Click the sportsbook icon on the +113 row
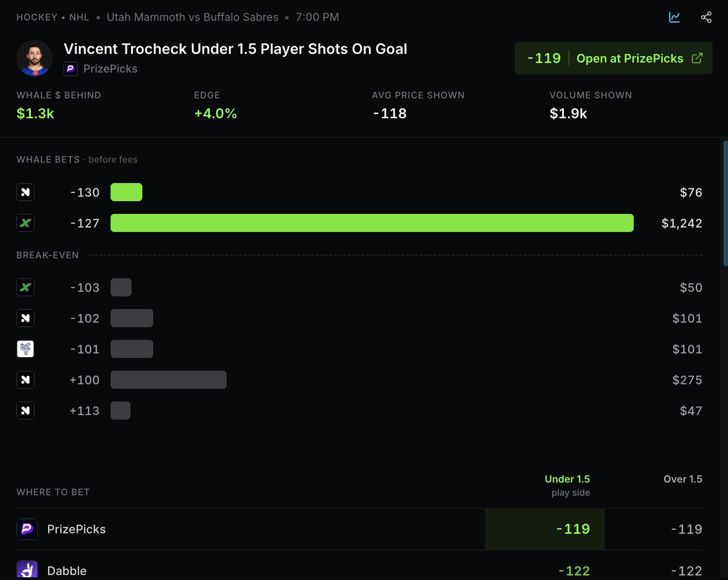This screenshot has width=728, height=580. [25, 411]
